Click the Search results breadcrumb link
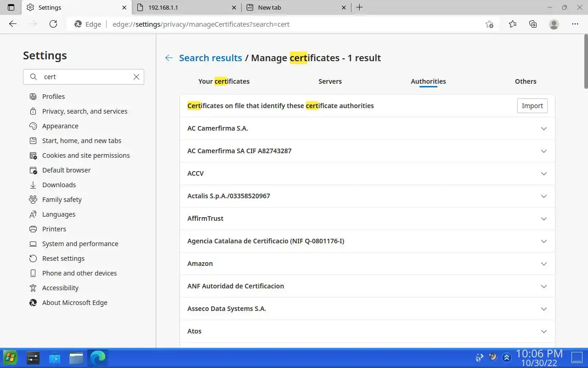 pyautogui.click(x=210, y=58)
